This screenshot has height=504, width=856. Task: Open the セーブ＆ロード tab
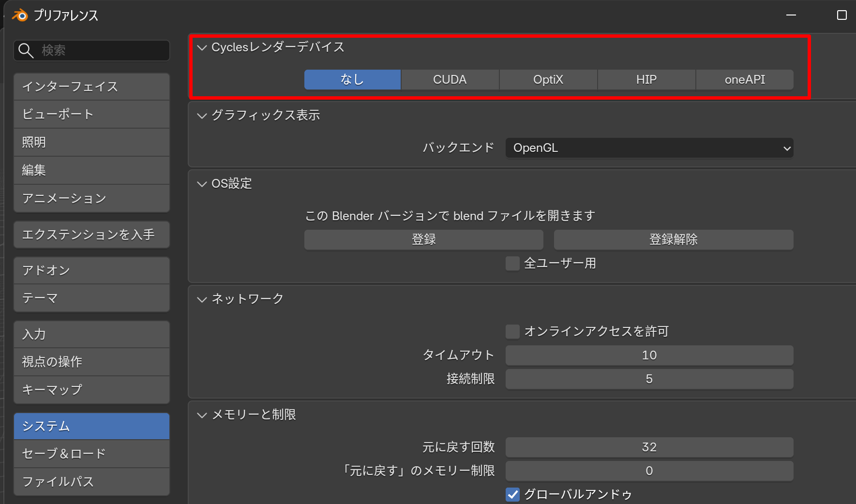(92, 454)
